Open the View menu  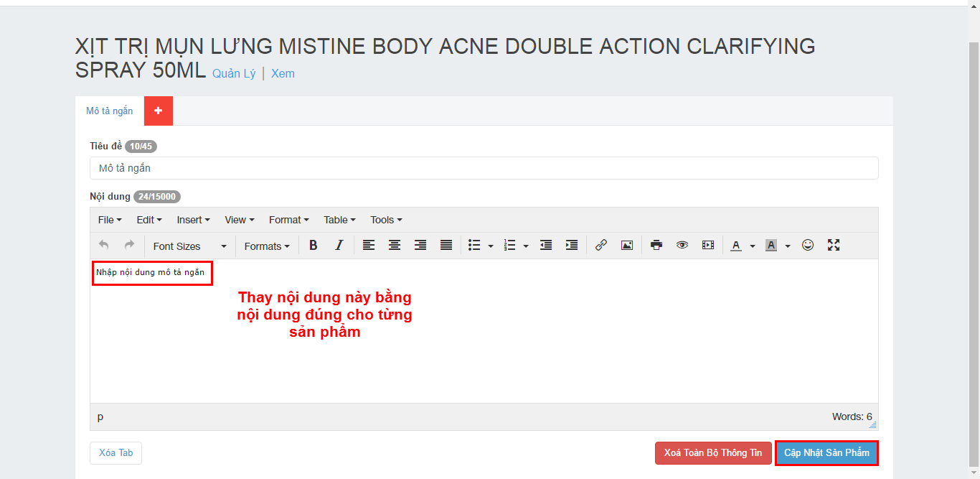[x=240, y=220]
